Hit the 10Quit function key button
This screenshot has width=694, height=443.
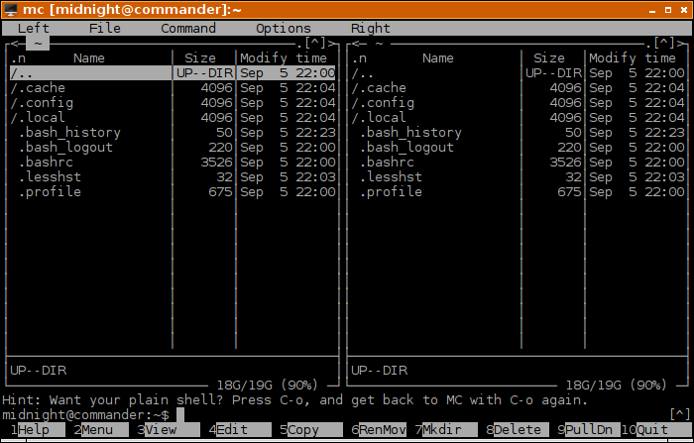[652, 429]
